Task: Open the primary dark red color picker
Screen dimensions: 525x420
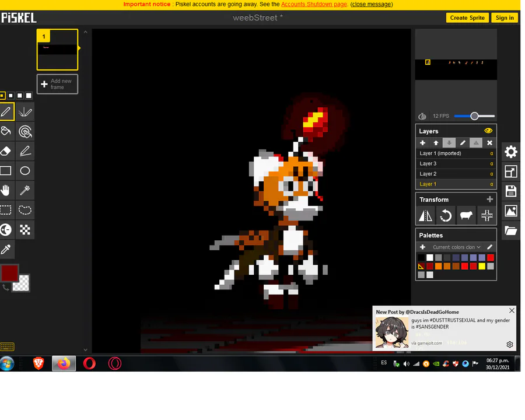Action: coord(9,273)
